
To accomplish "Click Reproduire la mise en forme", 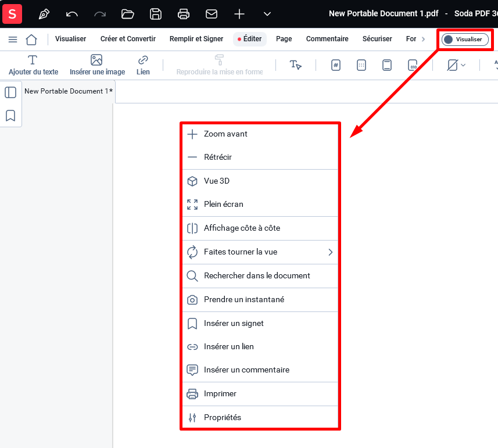I will pos(220,65).
